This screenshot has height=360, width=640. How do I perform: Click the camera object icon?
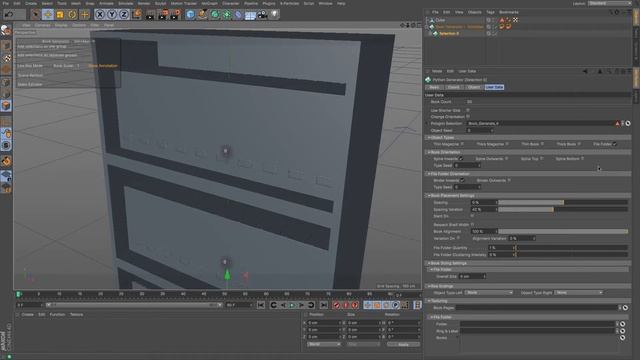click(262, 15)
